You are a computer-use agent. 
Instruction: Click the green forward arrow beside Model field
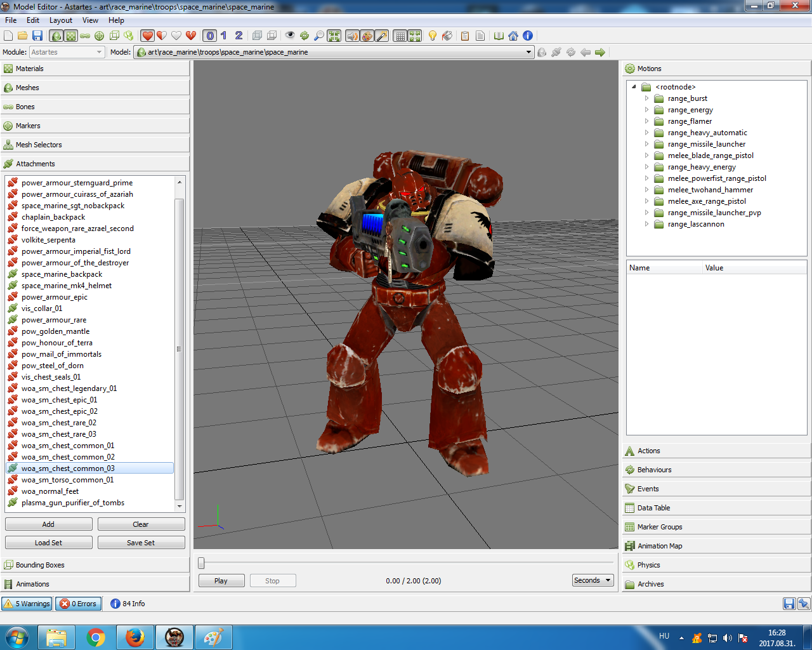pos(600,52)
